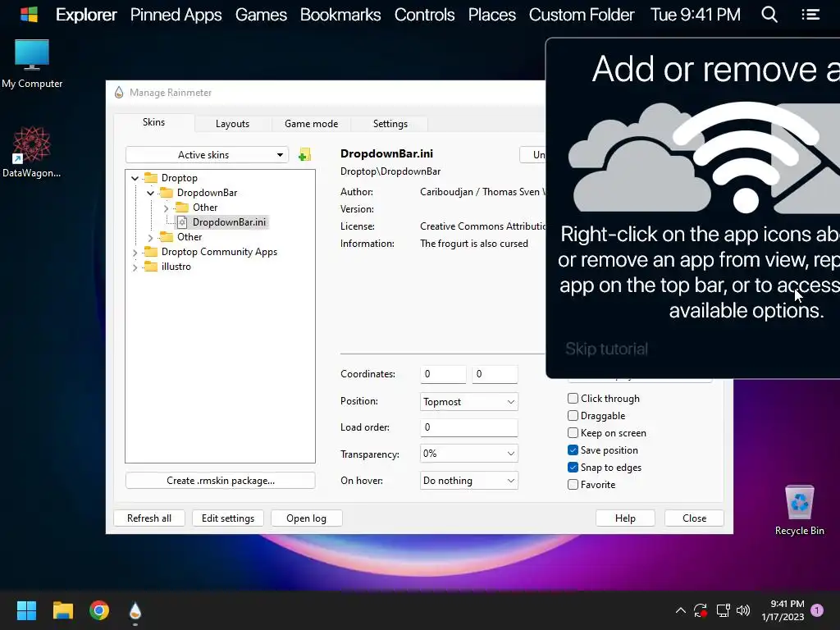Open the Droptop search magnifier icon
Viewport: 840px width, 630px height.
tap(769, 15)
